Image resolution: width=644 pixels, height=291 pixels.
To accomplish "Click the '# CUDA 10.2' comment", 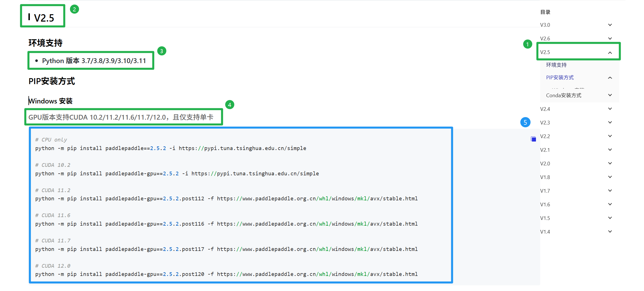I will coord(53,165).
